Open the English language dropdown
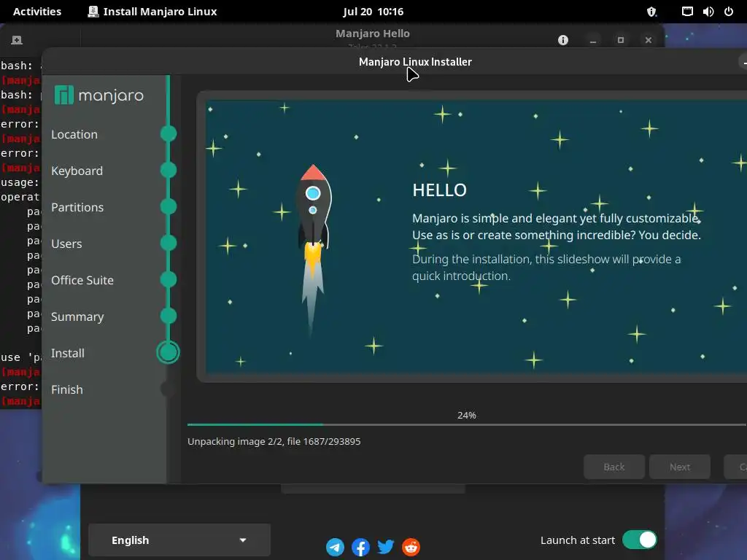The width and height of the screenshot is (747, 560). [x=179, y=540]
